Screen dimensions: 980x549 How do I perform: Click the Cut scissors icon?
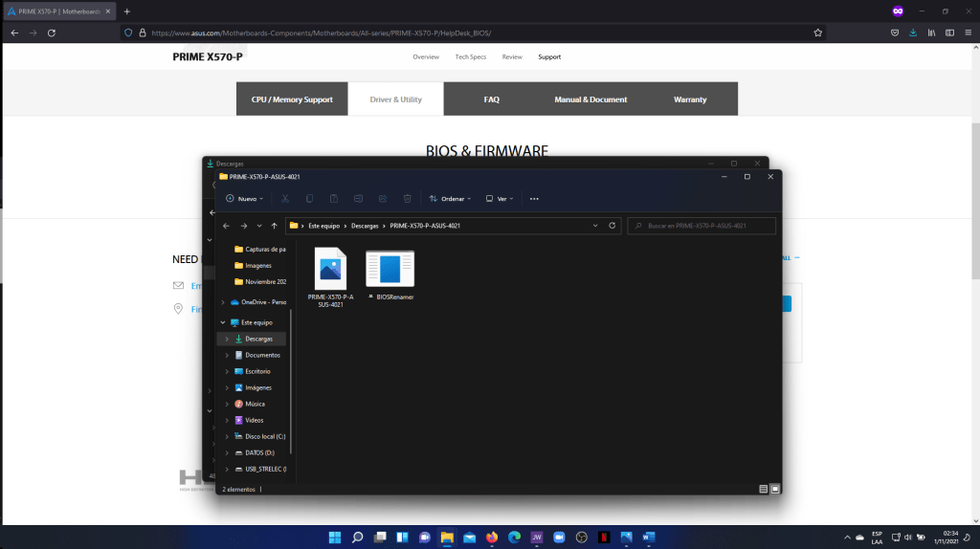click(285, 199)
